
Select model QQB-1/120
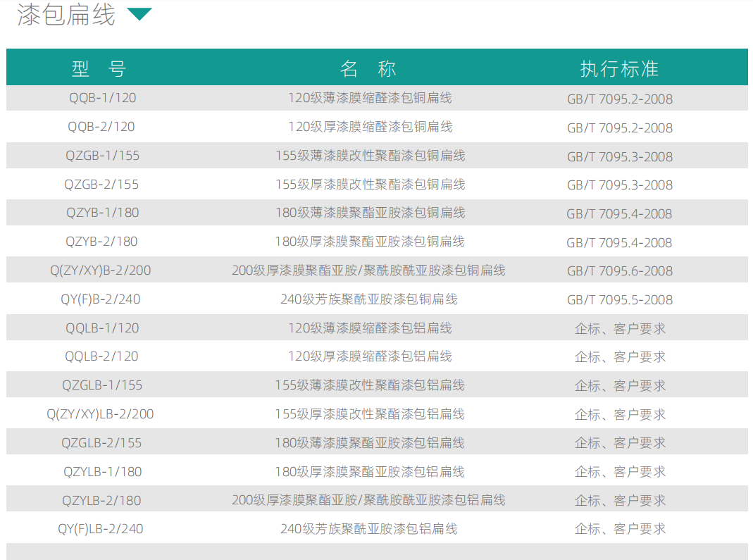click(x=102, y=98)
